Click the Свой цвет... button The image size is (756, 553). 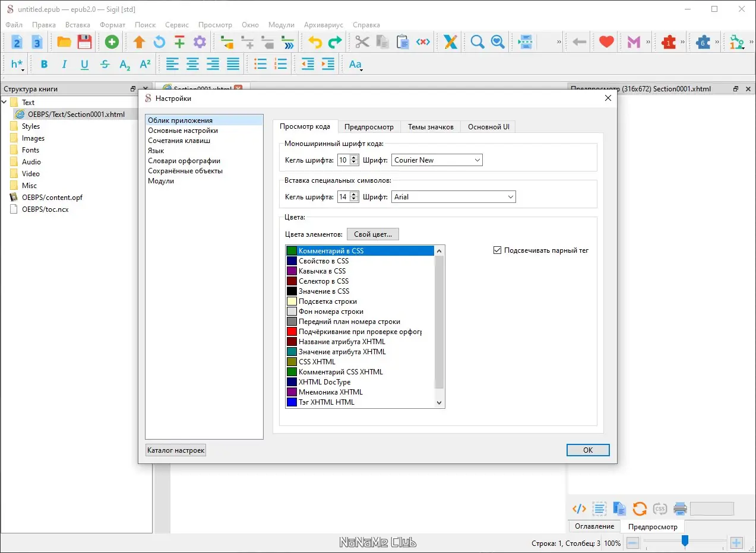click(373, 234)
